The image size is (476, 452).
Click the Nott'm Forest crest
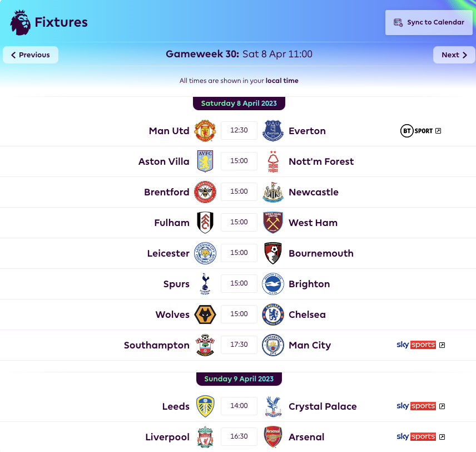[x=273, y=161]
